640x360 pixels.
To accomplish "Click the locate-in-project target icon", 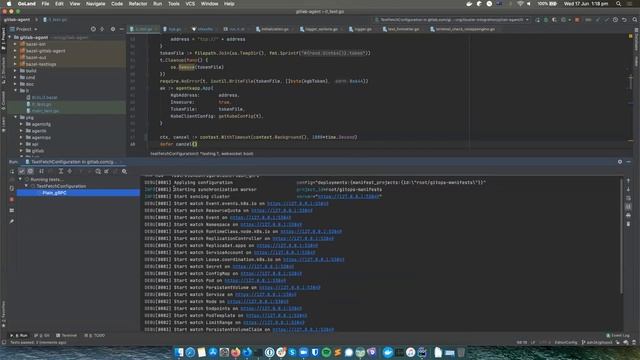I will pos(93,29).
